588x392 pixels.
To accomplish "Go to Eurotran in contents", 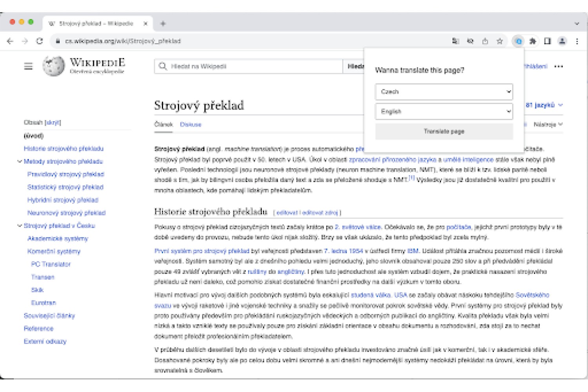I will 44,303.
